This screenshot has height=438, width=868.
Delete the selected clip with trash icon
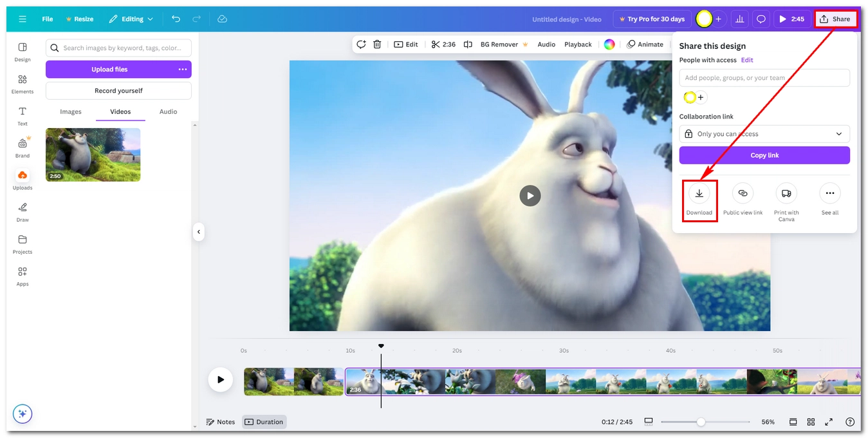tap(377, 44)
